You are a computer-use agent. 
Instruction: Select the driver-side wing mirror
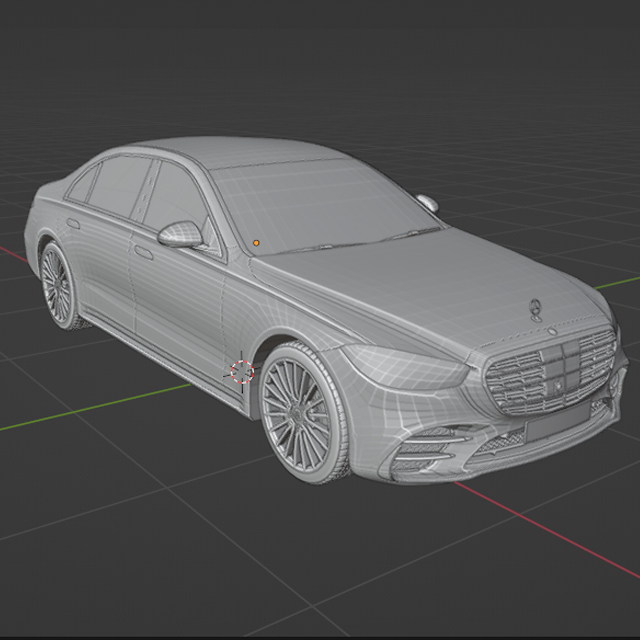click(x=180, y=234)
